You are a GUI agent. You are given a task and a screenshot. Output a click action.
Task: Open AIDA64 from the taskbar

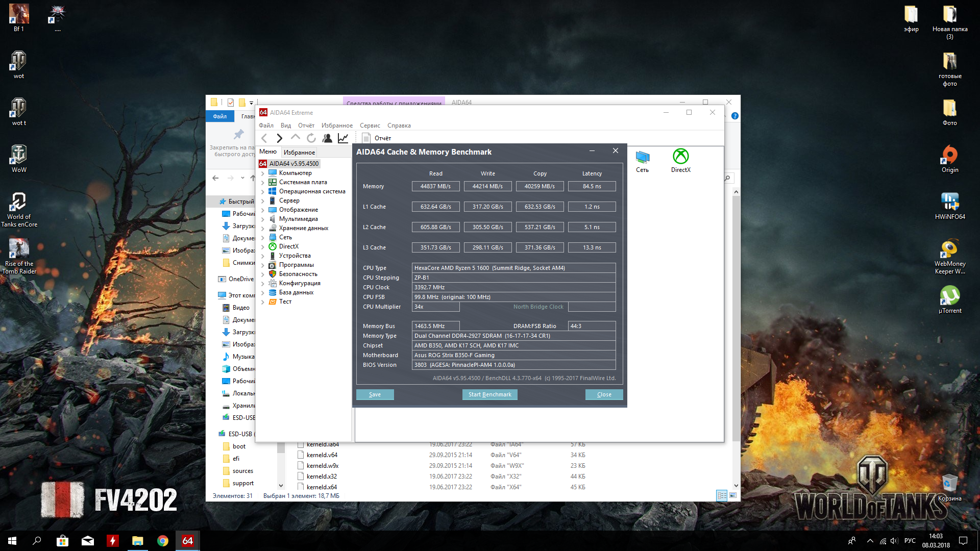[x=187, y=541]
